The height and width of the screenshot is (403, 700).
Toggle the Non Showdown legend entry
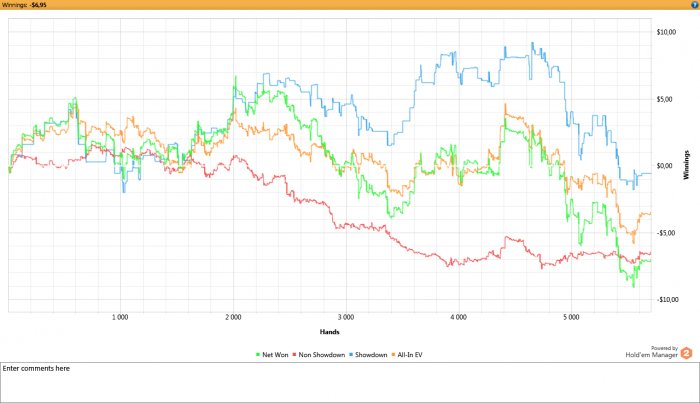point(318,355)
